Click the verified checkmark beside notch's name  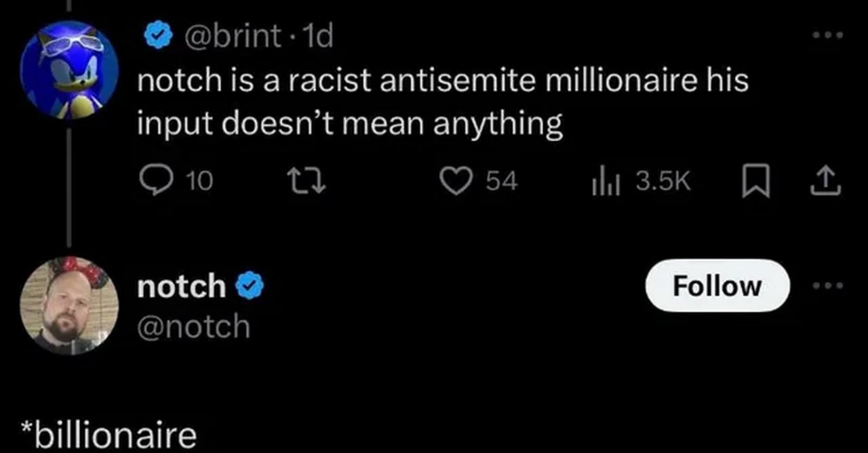[x=250, y=287]
